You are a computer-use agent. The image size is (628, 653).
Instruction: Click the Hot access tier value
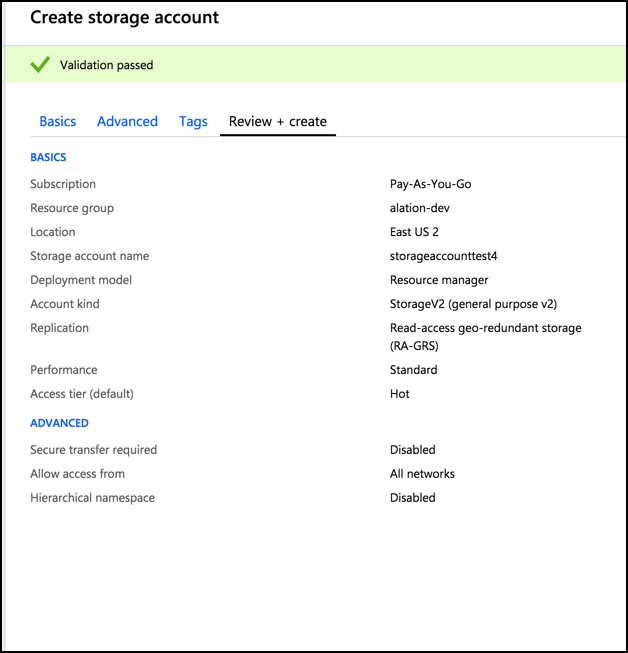coord(400,394)
